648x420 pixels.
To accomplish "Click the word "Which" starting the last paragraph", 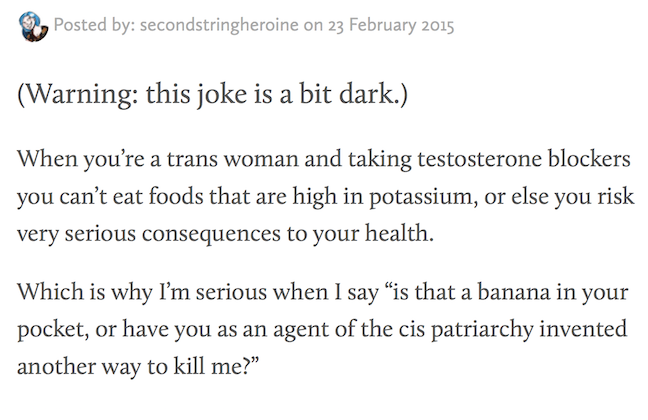I will tap(46, 298).
